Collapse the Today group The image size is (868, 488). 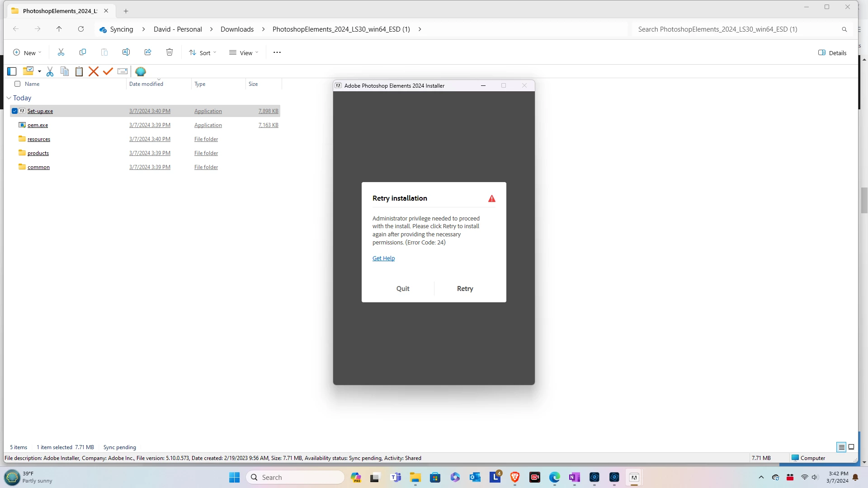point(9,98)
